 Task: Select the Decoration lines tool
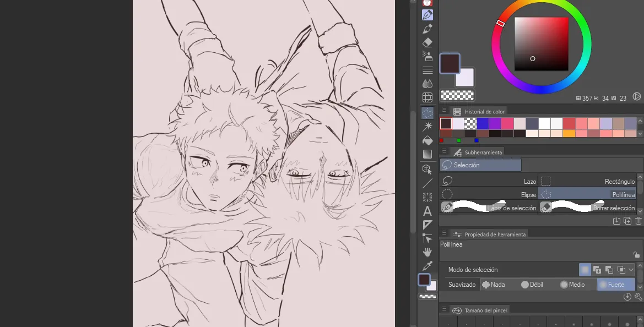coord(427,70)
